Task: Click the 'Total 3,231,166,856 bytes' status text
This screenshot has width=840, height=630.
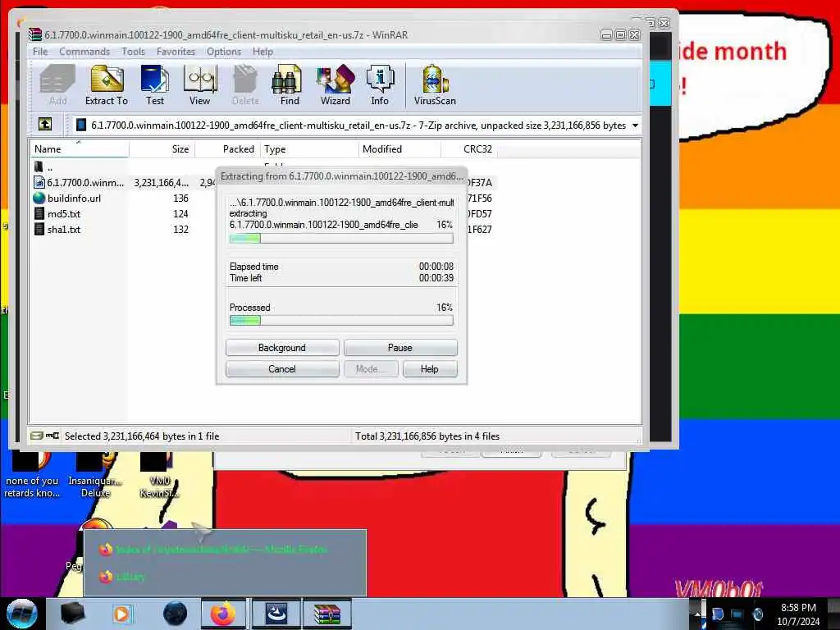Action: point(427,436)
